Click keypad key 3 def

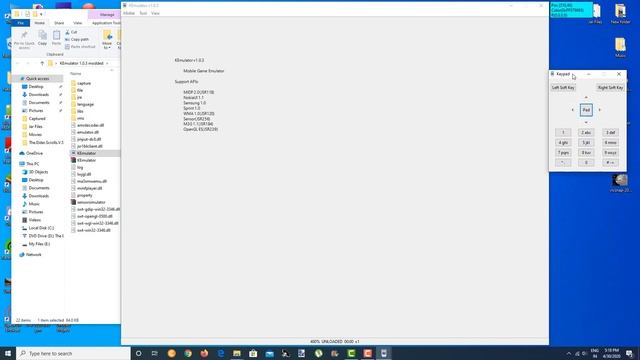[x=610, y=132]
